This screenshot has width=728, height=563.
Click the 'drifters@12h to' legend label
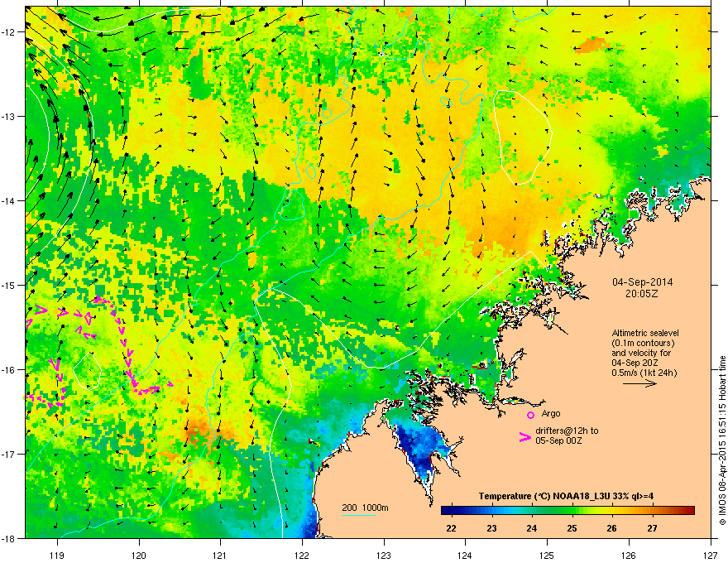coord(567,431)
